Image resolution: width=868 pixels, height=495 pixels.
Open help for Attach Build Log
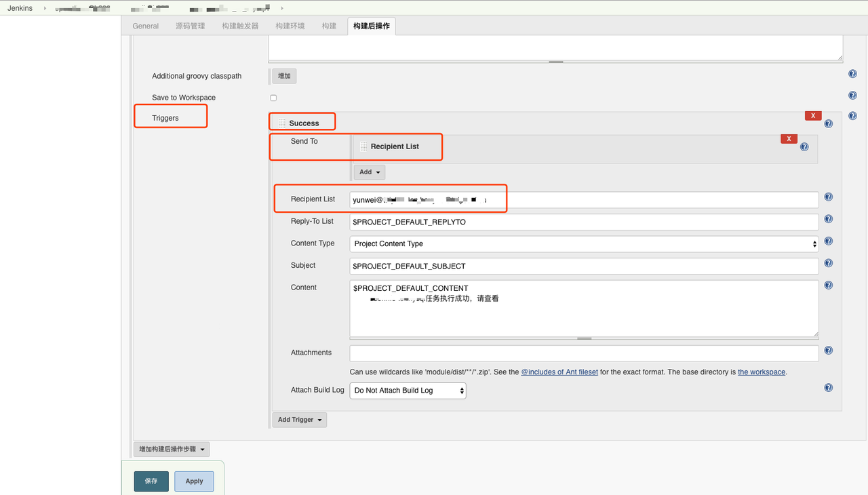[x=828, y=387]
